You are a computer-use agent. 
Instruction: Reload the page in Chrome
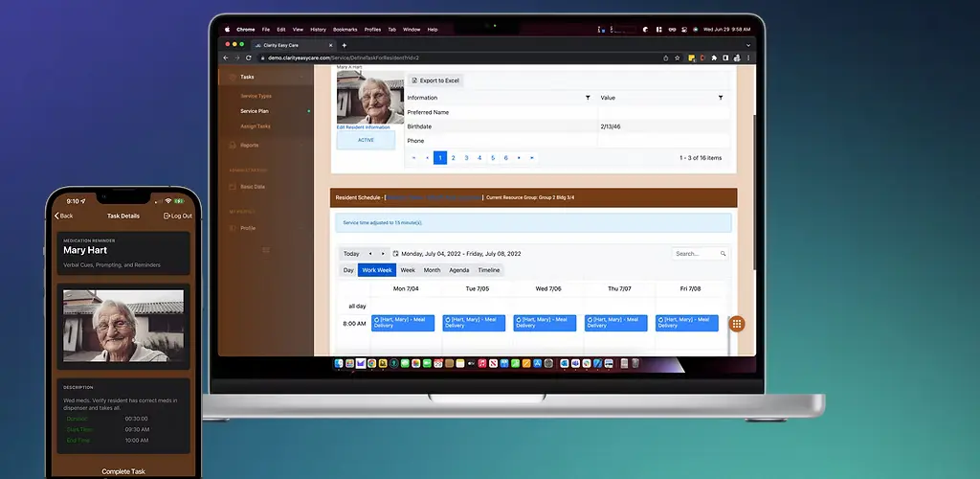pos(248,57)
